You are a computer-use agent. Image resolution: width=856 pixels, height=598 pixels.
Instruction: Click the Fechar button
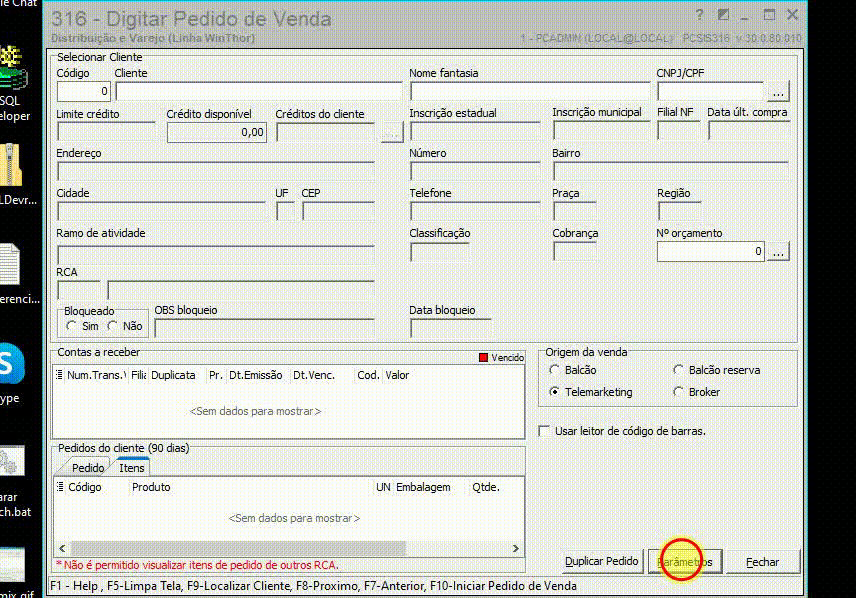tap(762, 561)
